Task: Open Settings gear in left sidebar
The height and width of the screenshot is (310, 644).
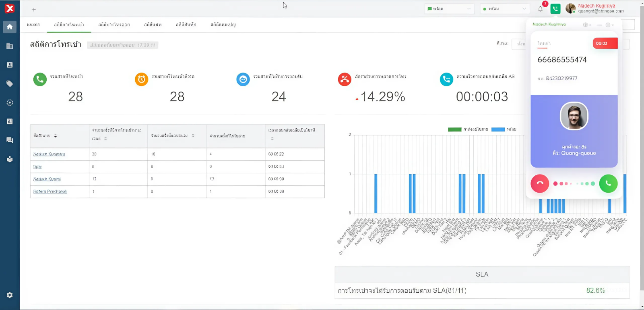Action: (x=10, y=295)
